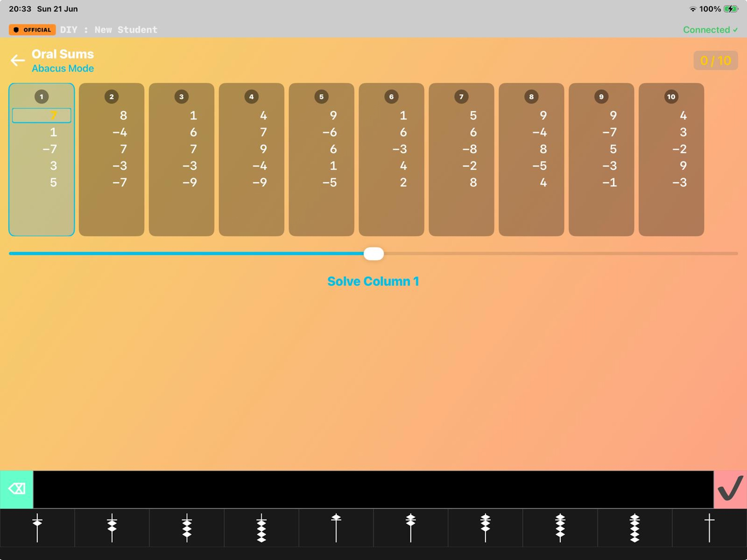Select abacus key for seven
The height and width of the screenshot is (560, 747).
[485, 528]
